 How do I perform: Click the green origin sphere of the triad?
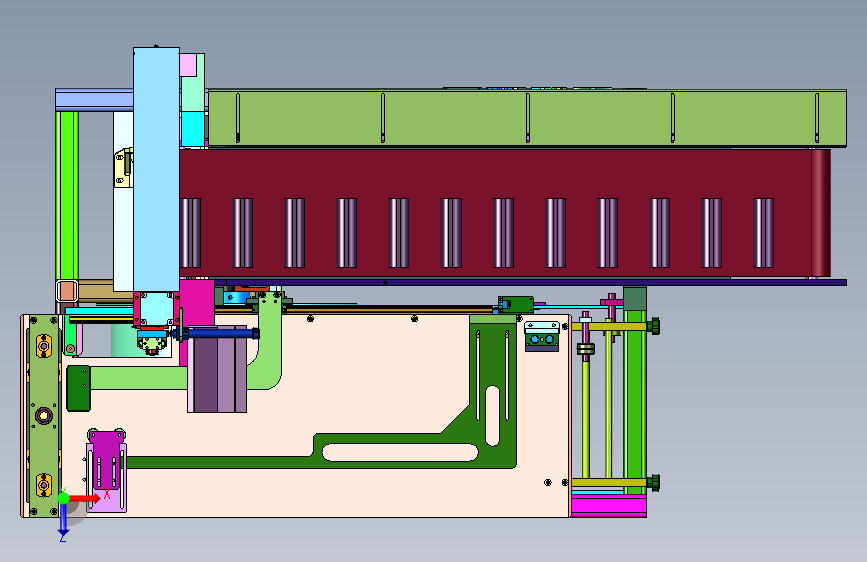tap(64, 497)
